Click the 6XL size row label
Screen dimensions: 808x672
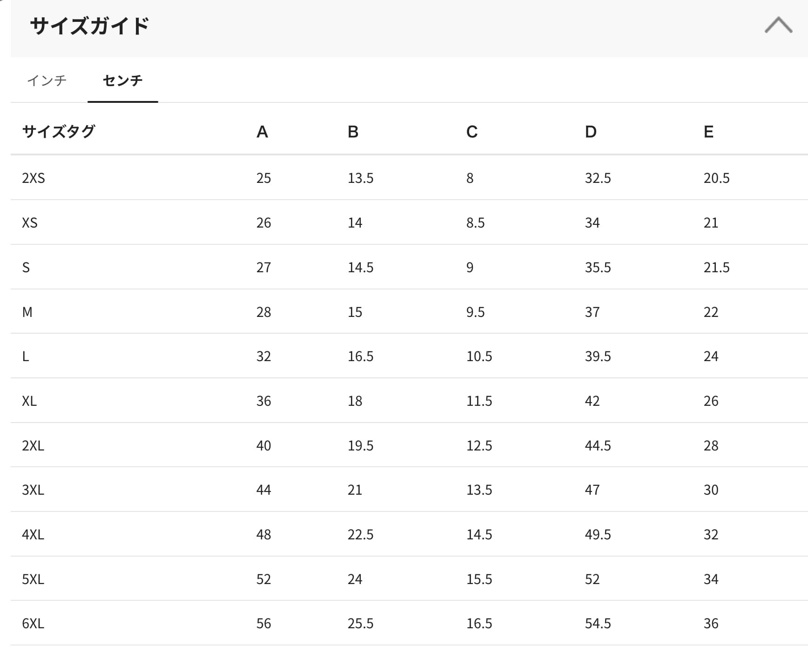[x=33, y=624]
